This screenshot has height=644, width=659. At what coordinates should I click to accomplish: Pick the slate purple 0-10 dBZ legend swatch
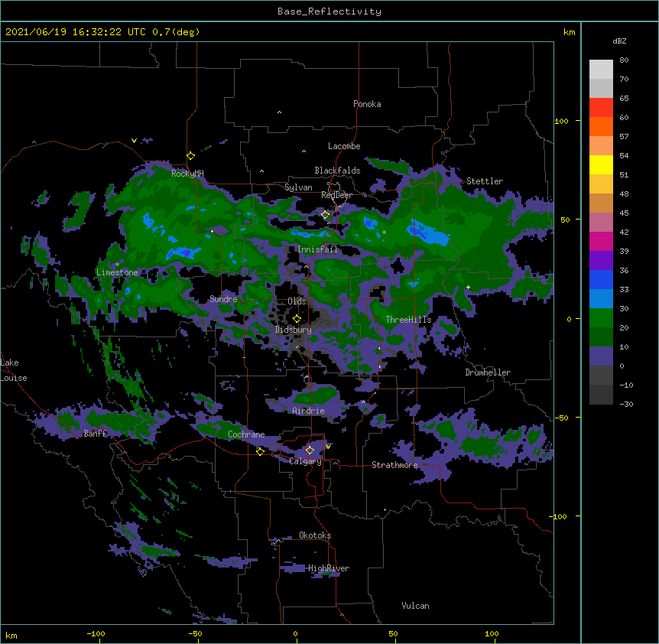point(601,356)
